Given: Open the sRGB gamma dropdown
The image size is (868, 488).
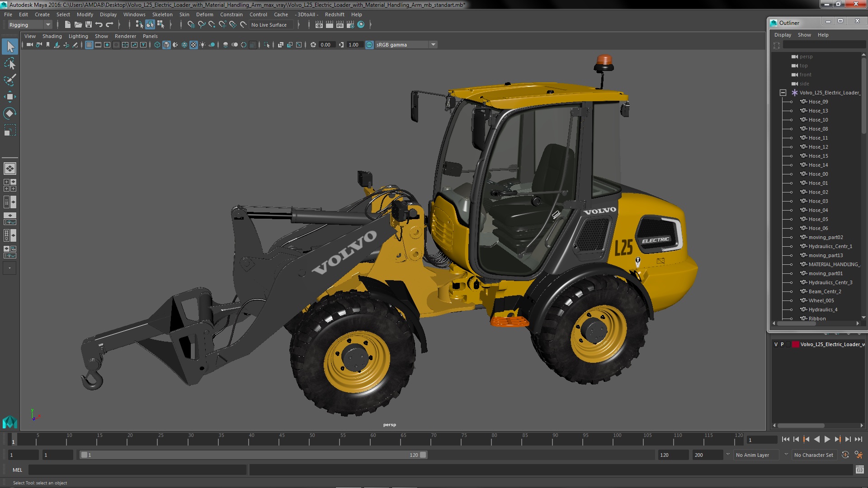Looking at the screenshot, I should (x=433, y=45).
